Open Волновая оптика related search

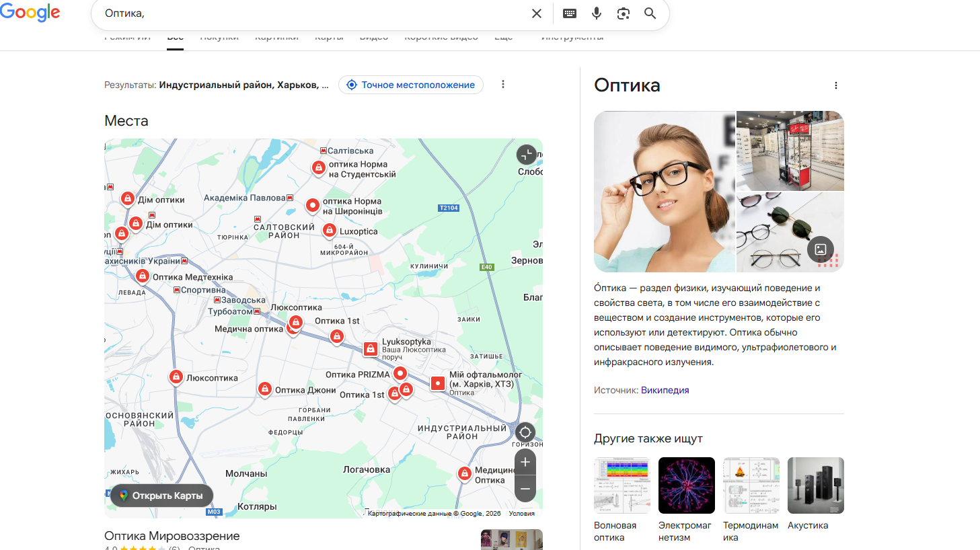(x=622, y=500)
